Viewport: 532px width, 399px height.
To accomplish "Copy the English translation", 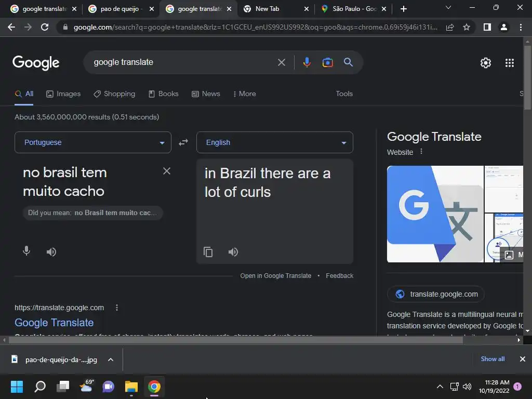I will (208, 252).
